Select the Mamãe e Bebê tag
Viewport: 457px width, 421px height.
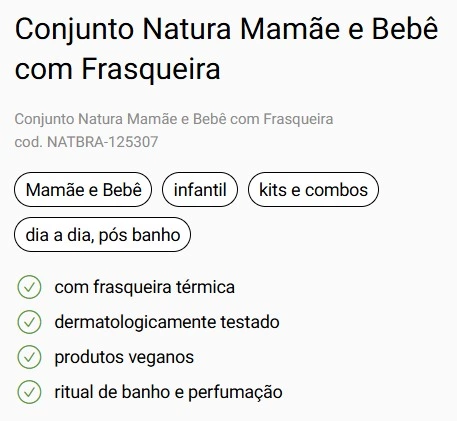83,190
